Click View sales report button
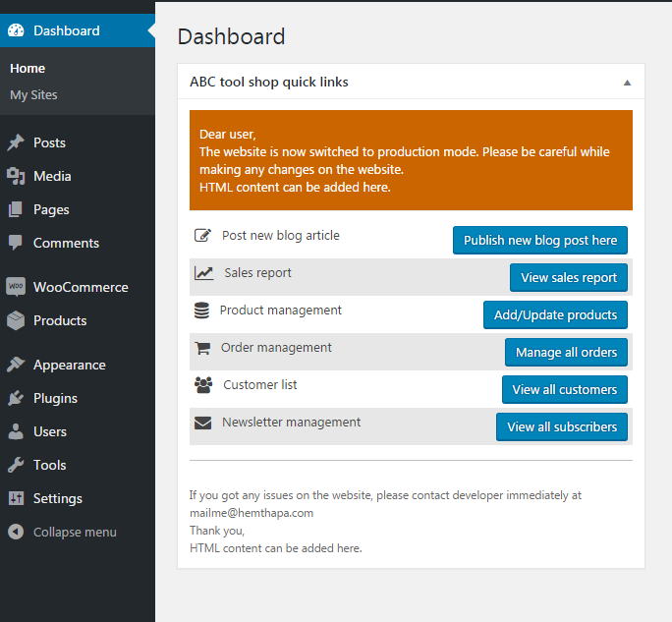Screen dimensions: 672x622 pos(569,277)
